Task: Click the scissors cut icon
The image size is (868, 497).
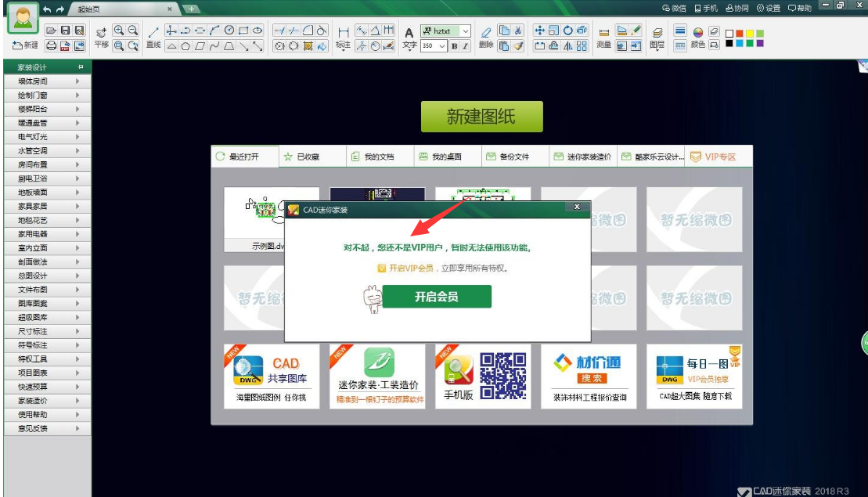Action: click(x=518, y=31)
